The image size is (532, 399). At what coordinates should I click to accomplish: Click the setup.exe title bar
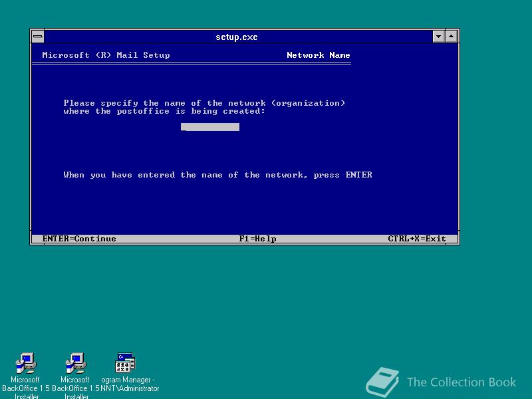[x=238, y=37]
